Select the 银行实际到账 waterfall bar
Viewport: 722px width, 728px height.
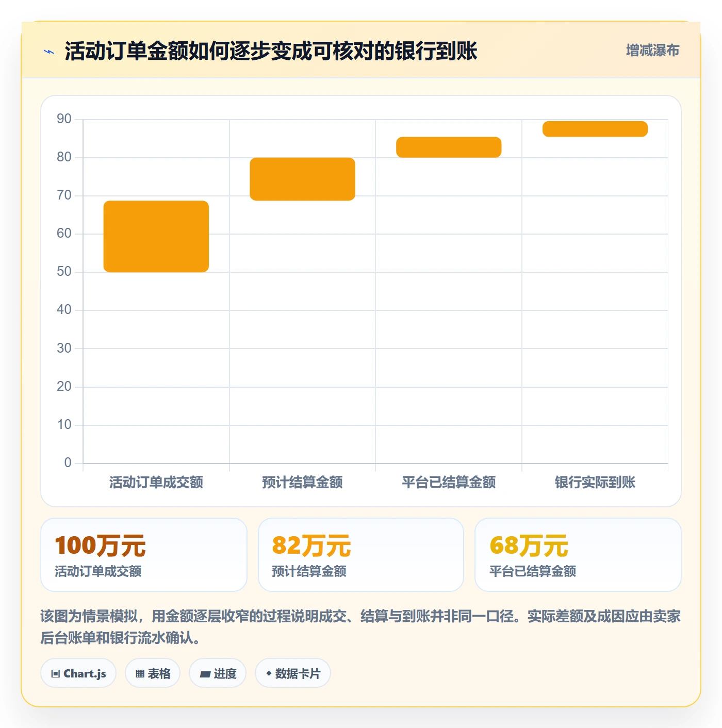(595, 129)
